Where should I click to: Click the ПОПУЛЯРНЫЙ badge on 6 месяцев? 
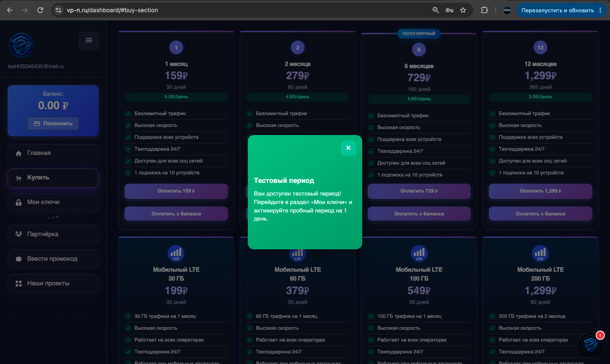[419, 33]
